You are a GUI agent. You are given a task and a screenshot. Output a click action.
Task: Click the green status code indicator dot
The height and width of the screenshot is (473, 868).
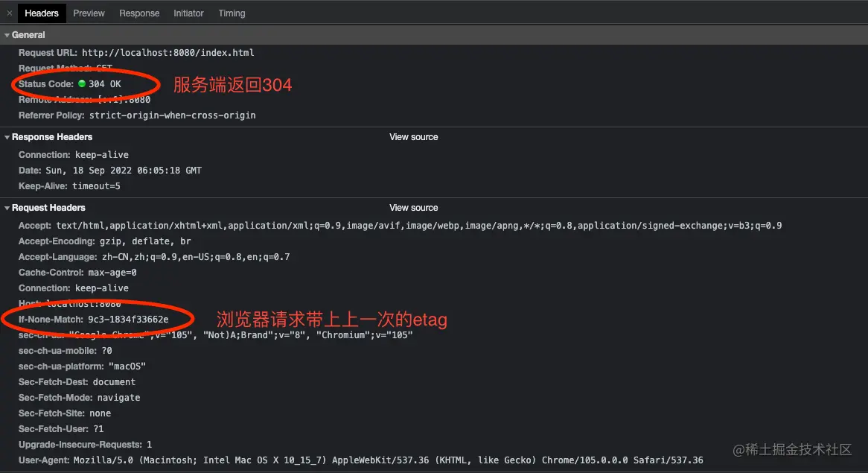pyautogui.click(x=82, y=83)
